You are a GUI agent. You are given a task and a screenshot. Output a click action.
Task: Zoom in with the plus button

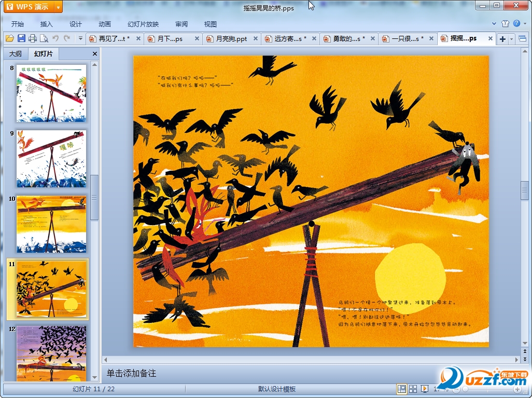517,389
